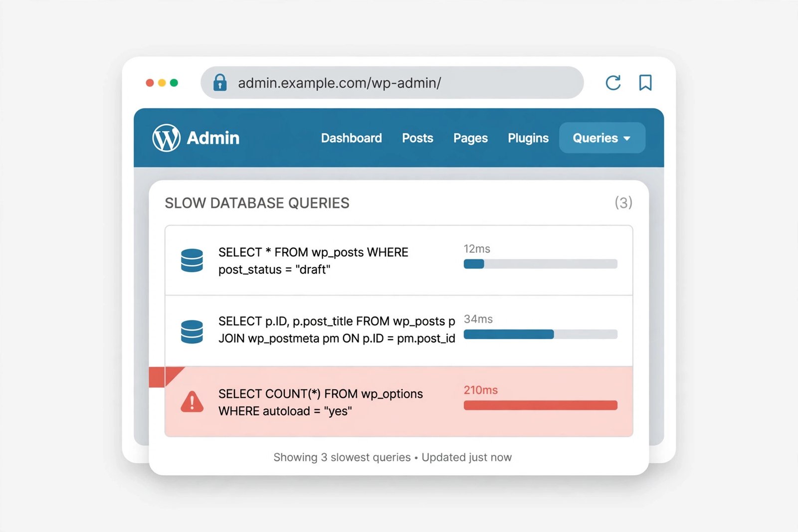Click the 210ms timing label

point(481,390)
